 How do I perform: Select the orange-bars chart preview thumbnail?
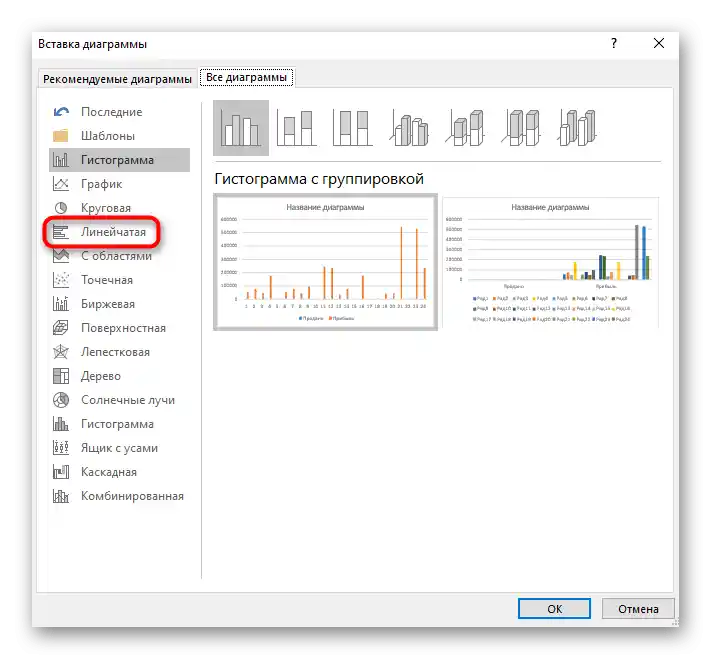pos(326,262)
